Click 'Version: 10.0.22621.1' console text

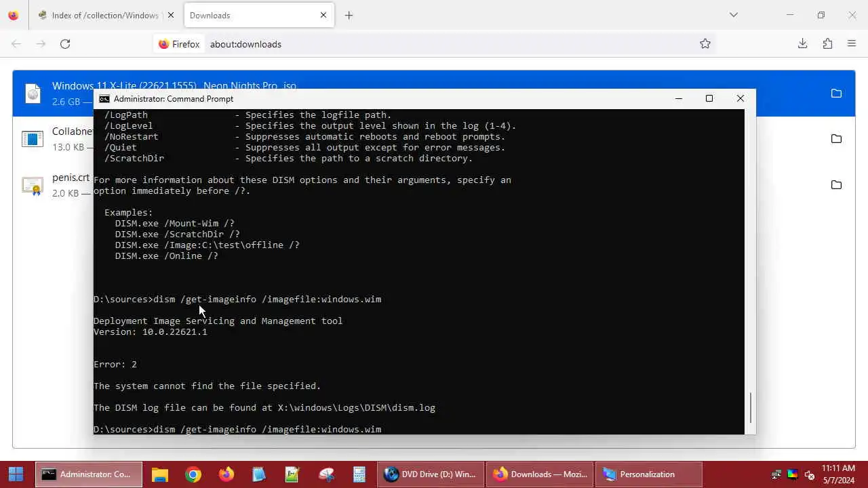tap(151, 331)
